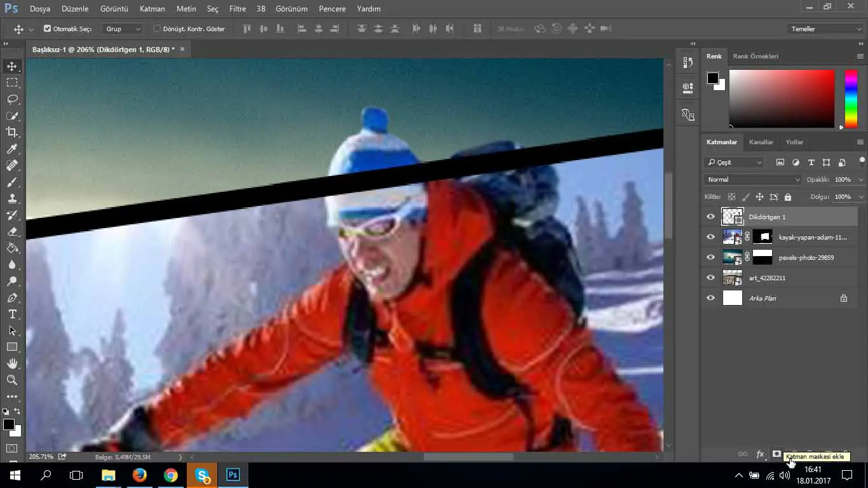Activate the Hand tool
The height and width of the screenshot is (488, 868).
12,363
